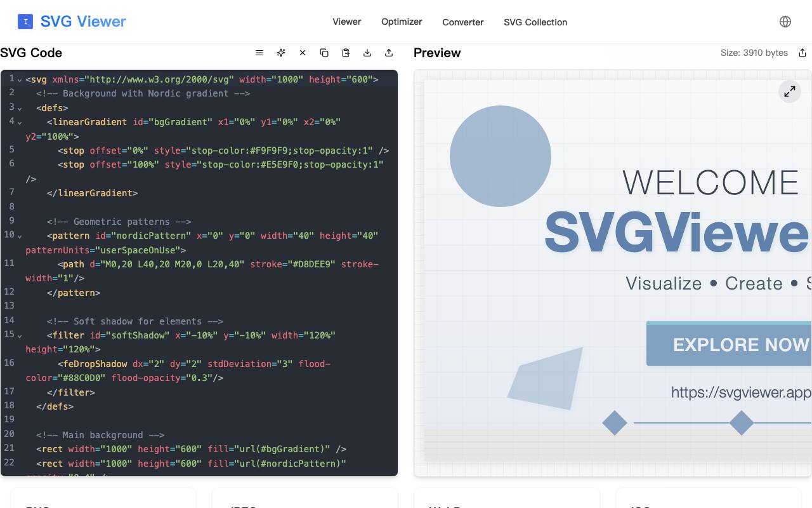Click the WELCOME text in the preview
Viewport: 812px width, 508px height.
710,183
